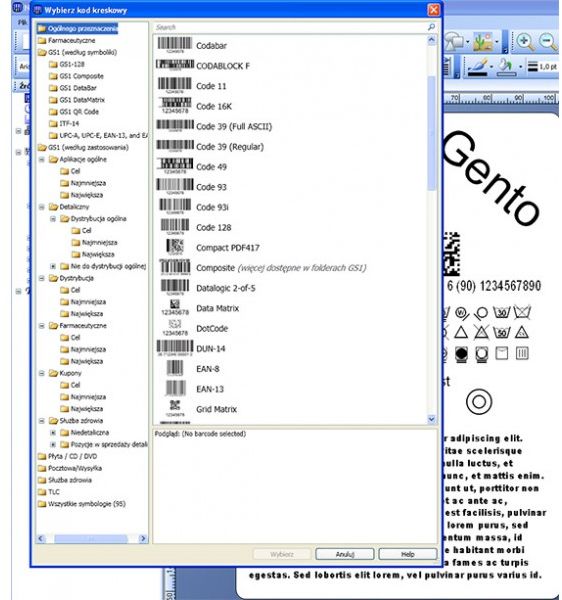Open the GS1-128 folder

(x=67, y=64)
